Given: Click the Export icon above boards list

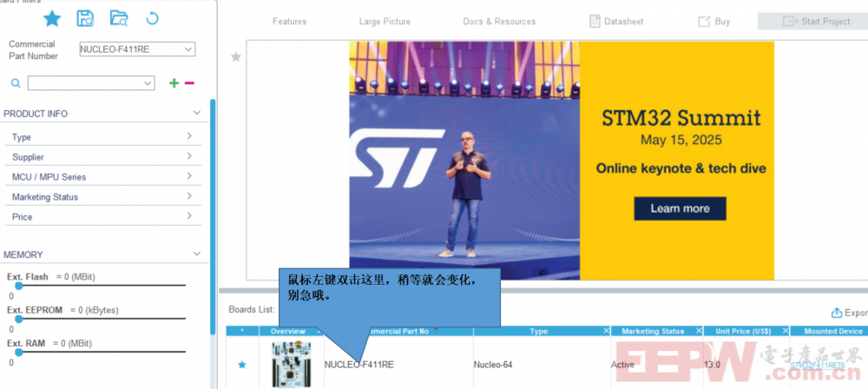Looking at the screenshot, I should point(837,313).
